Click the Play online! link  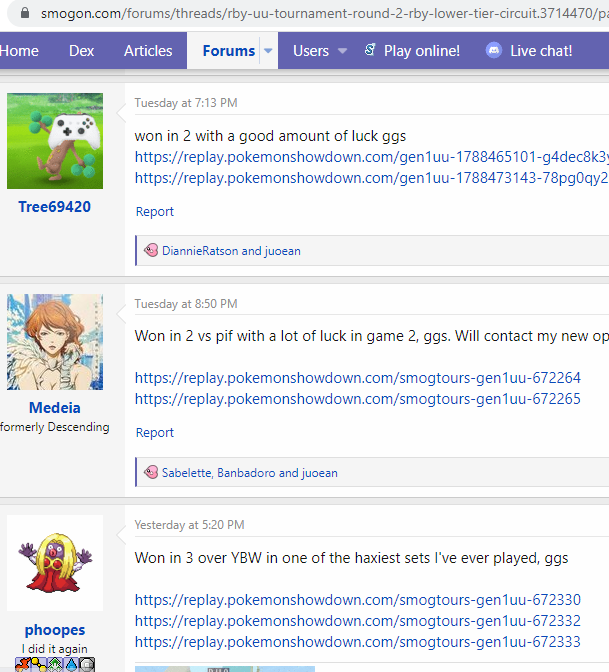point(422,51)
